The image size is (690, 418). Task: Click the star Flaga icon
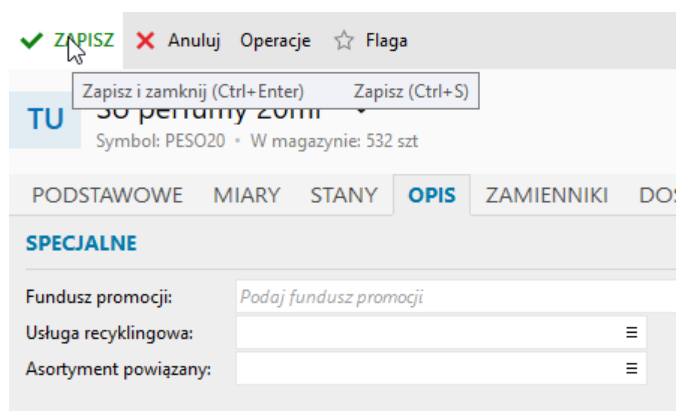click(344, 41)
